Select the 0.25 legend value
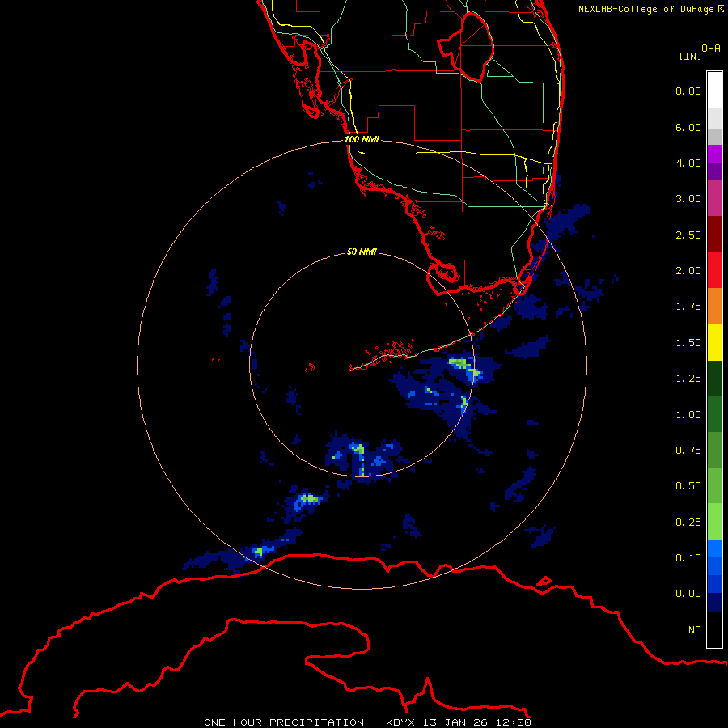 (x=688, y=523)
